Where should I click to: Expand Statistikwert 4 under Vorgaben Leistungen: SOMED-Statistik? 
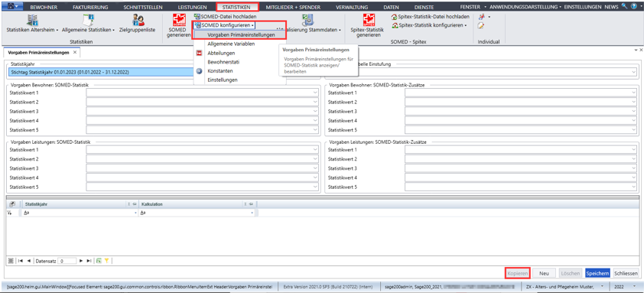pyautogui.click(x=315, y=177)
